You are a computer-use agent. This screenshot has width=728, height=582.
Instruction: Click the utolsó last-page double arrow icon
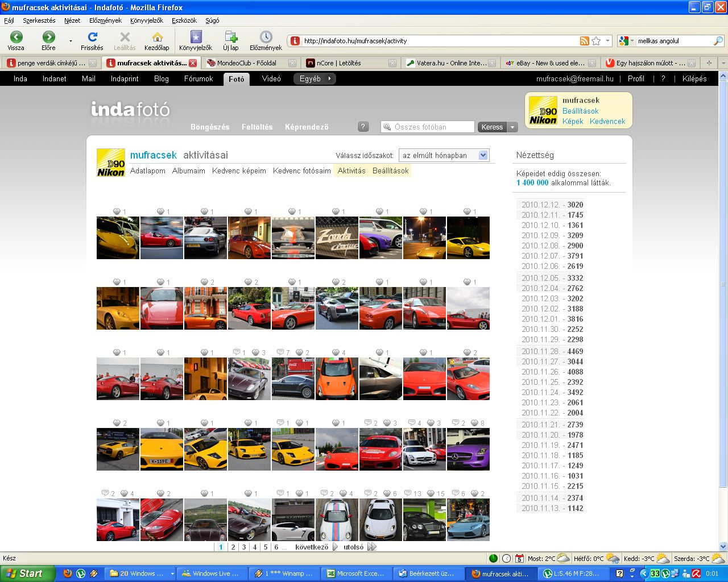(x=372, y=547)
